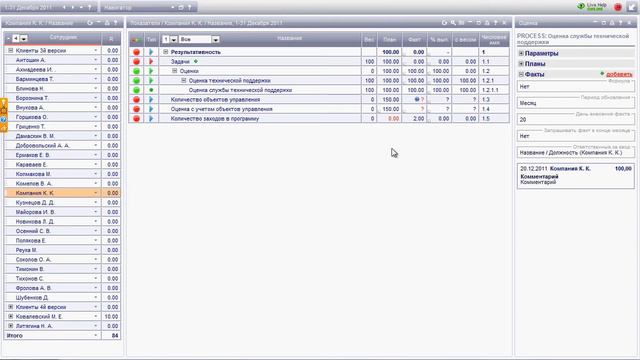Viewport: 640px width, 360px height.
Task: Open the 'Все' filter dropdown
Action: (x=216, y=40)
